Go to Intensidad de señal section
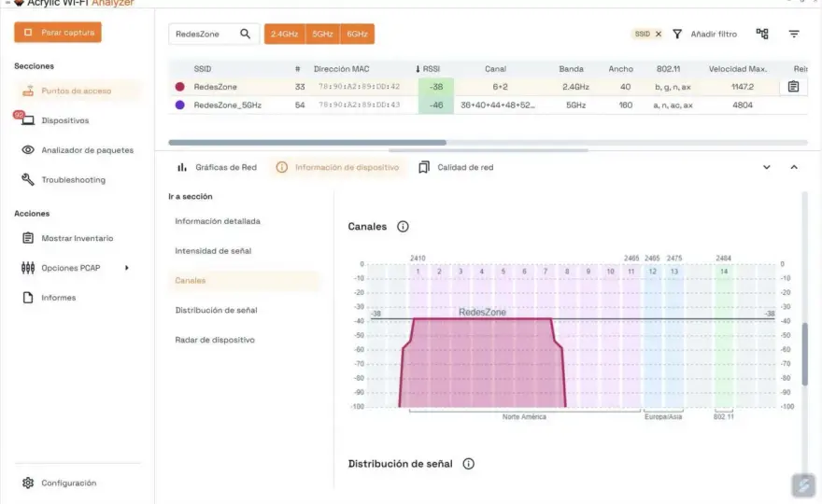The width and height of the screenshot is (822, 504). [213, 251]
